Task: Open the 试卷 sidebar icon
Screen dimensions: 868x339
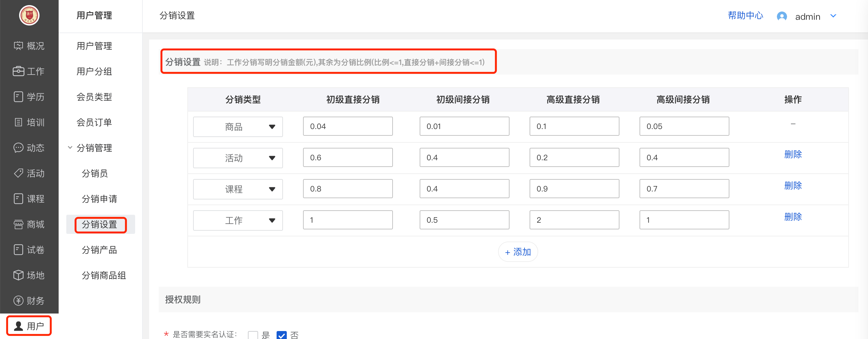Action: [18, 249]
